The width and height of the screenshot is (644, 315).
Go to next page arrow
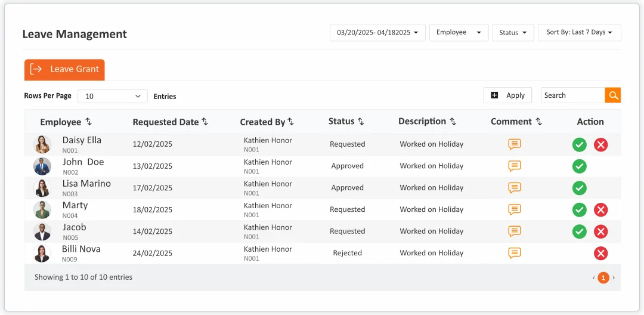pyautogui.click(x=614, y=277)
